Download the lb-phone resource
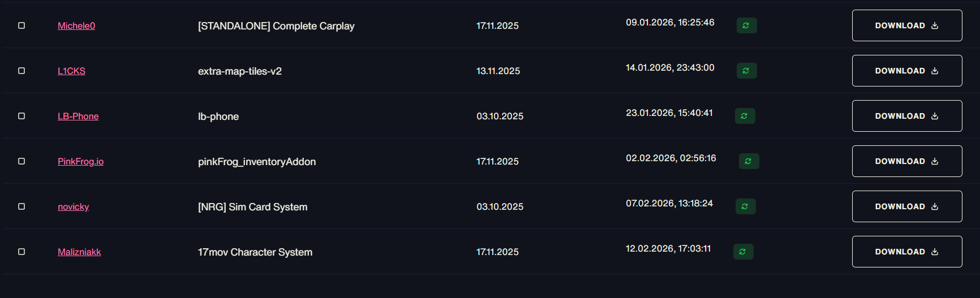Viewport: 980px width, 298px height. 907,116
